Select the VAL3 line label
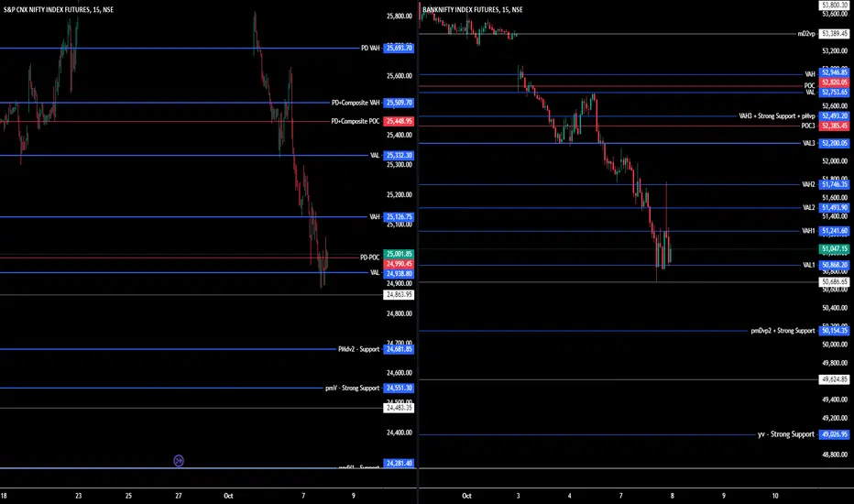Viewport: 854px width, 504px height. click(809, 143)
